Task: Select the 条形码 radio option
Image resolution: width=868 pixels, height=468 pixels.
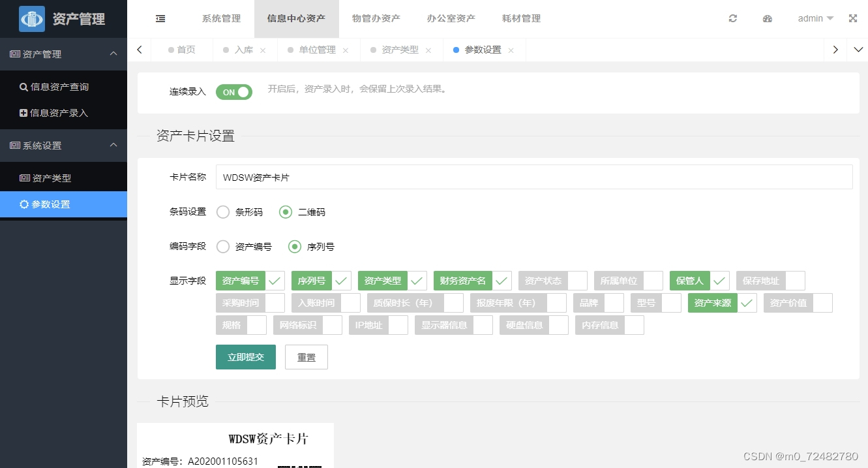Action: [240, 212]
